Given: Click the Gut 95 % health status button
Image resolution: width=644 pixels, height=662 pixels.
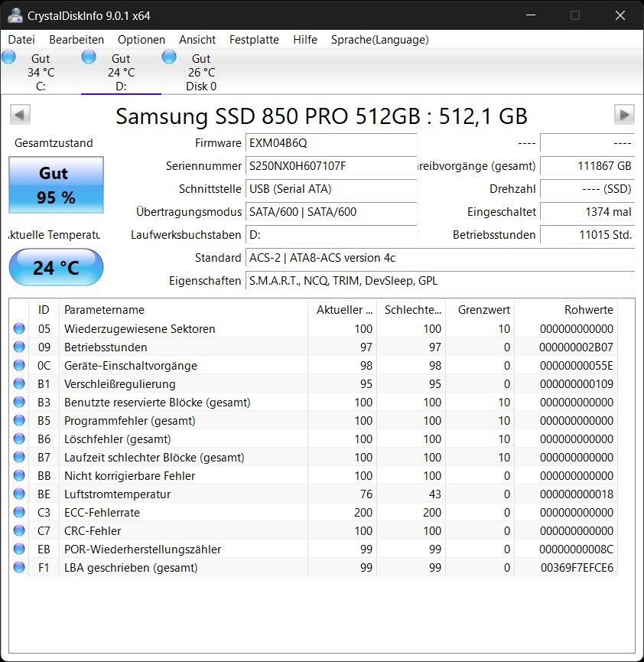Looking at the screenshot, I should (x=56, y=185).
